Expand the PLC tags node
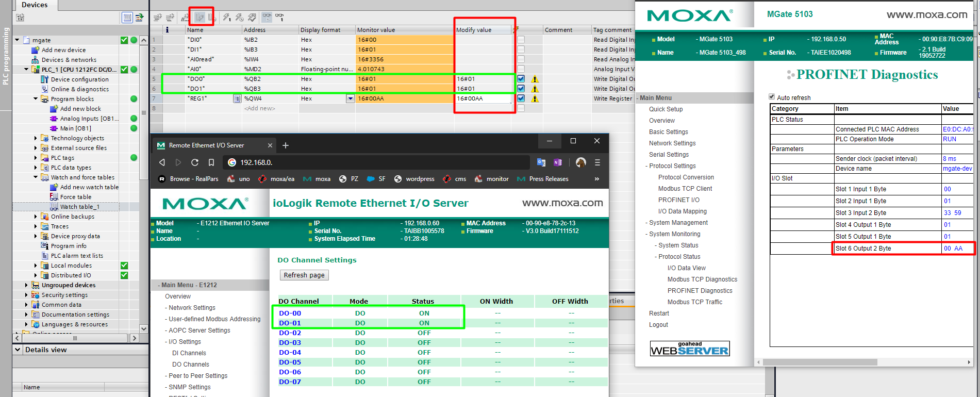 (36, 157)
